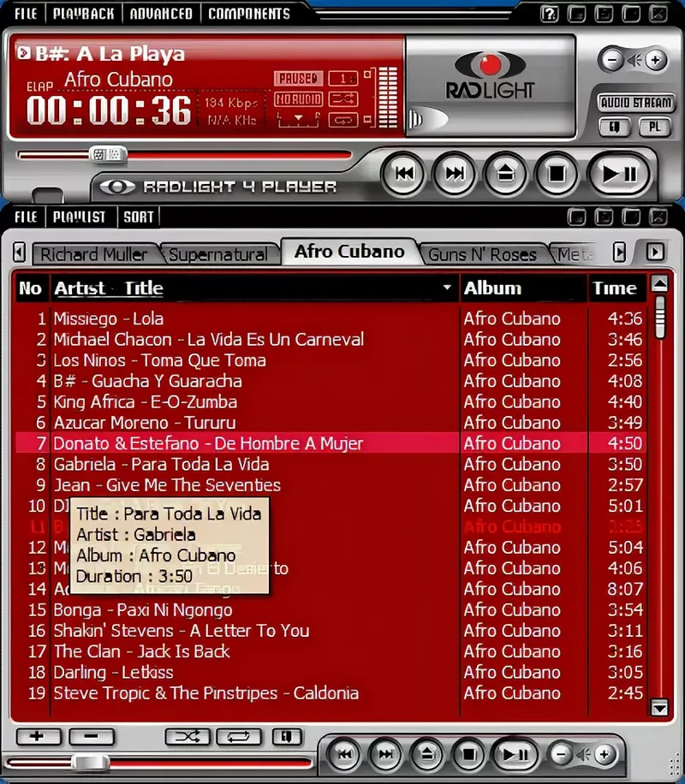Click the main player seek bar slider
This screenshot has width=685, height=784.
(x=108, y=154)
